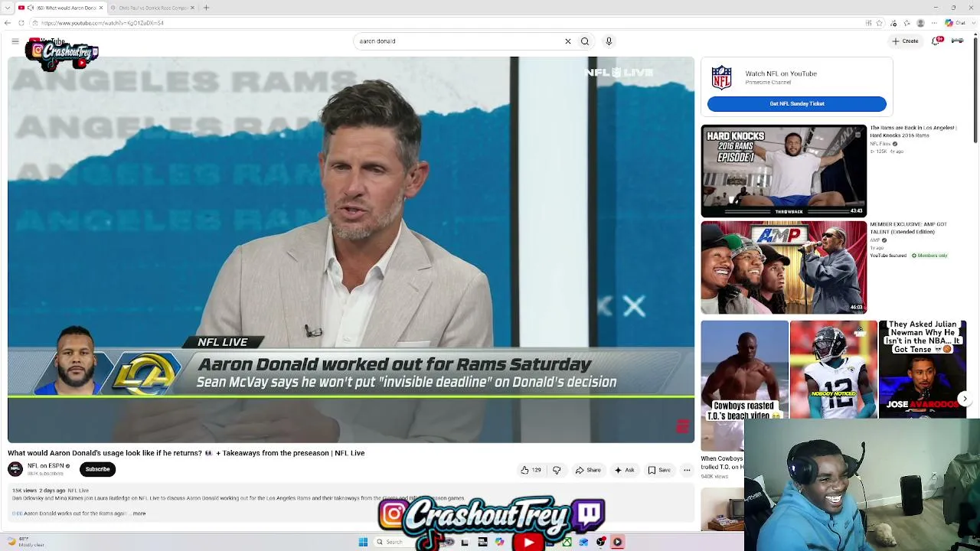Open the YouTube hamburger guide menu
Image resolution: width=980 pixels, height=551 pixels.
pyautogui.click(x=15, y=41)
